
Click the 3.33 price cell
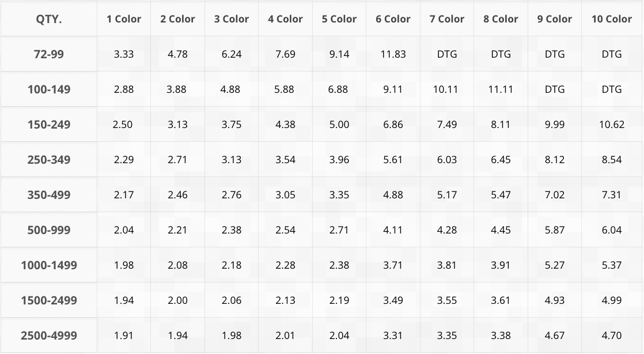(x=124, y=54)
